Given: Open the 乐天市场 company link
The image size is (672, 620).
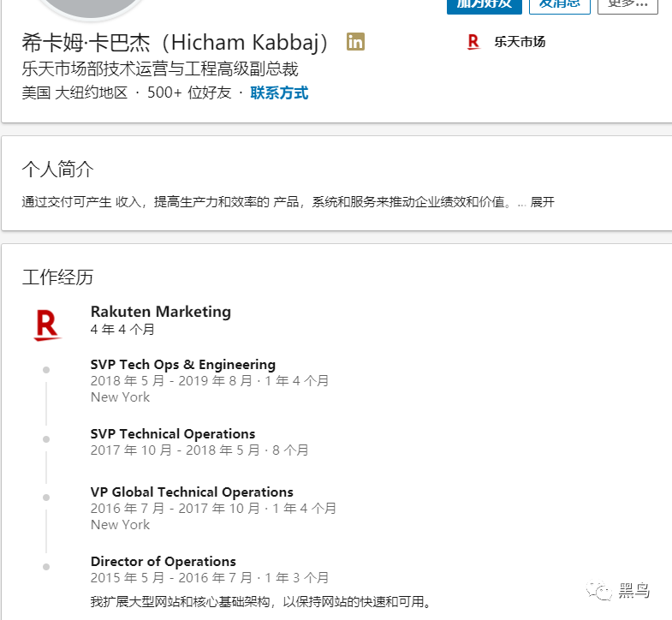Looking at the screenshot, I should coord(520,42).
